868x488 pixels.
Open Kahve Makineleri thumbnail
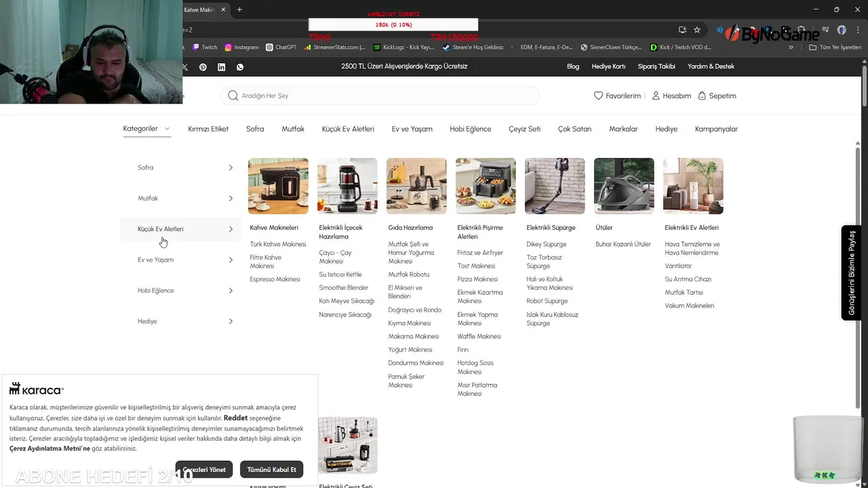click(278, 186)
